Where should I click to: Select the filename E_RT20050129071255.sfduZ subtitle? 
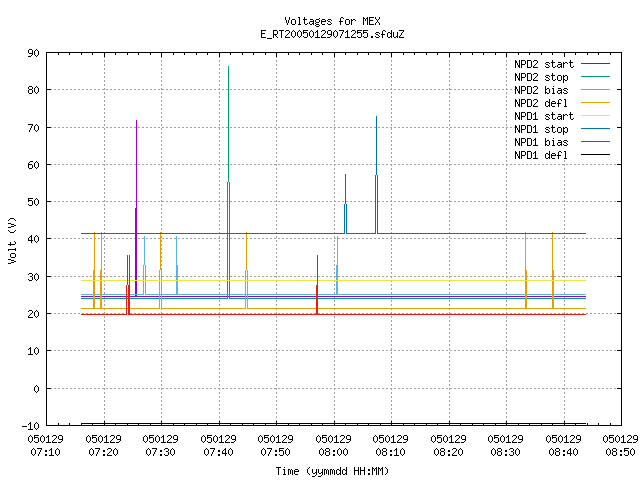332,34
